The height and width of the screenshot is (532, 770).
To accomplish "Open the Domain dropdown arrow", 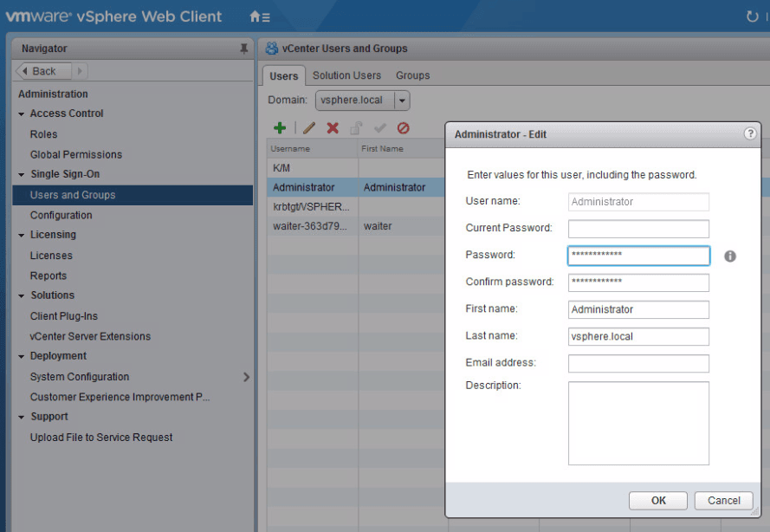I will (402, 101).
